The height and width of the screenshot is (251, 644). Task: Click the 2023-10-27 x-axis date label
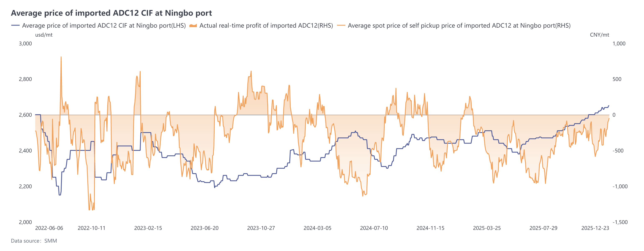(x=261, y=228)
